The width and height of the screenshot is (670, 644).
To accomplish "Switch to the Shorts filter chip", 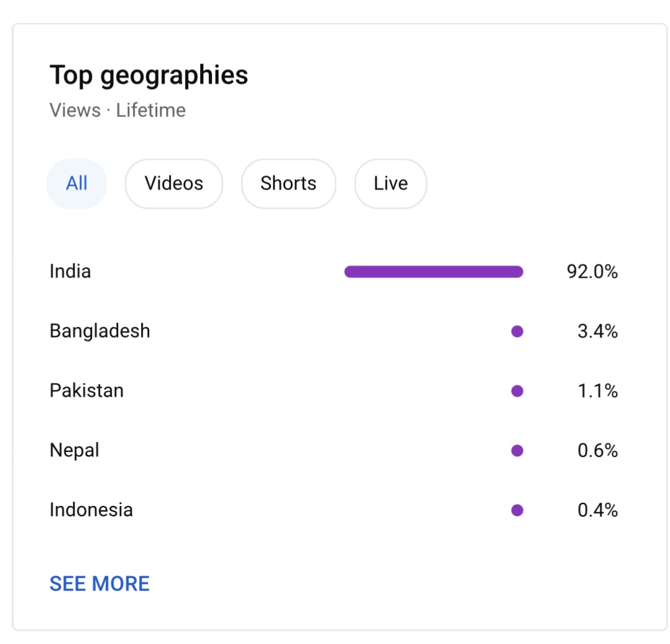I will click(x=288, y=184).
